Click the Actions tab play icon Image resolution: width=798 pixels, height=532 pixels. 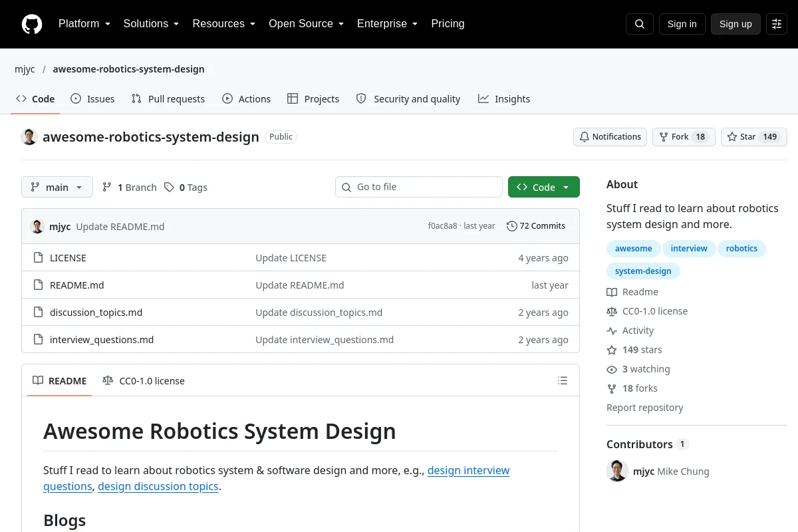click(227, 98)
